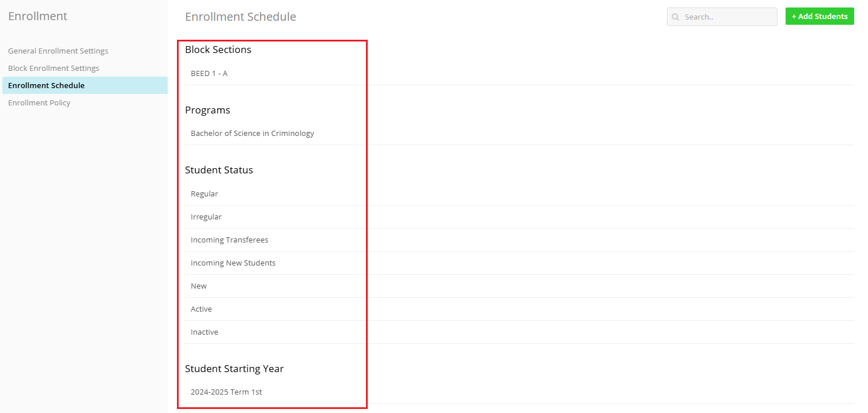Select the Regular student status row
The width and height of the screenshot is (868, 413).
205,194
